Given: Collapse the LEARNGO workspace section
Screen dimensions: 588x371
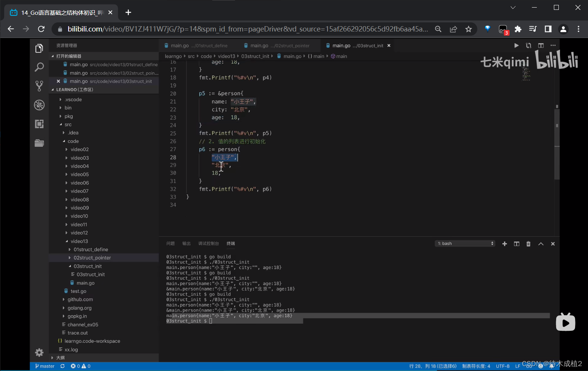Looking at the screenshot, I should [103, 90].
